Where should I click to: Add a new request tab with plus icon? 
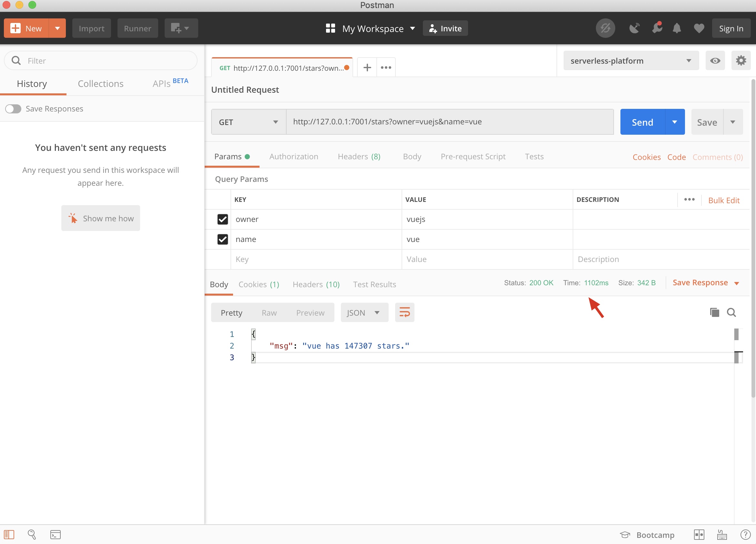(x=367, y=68)
